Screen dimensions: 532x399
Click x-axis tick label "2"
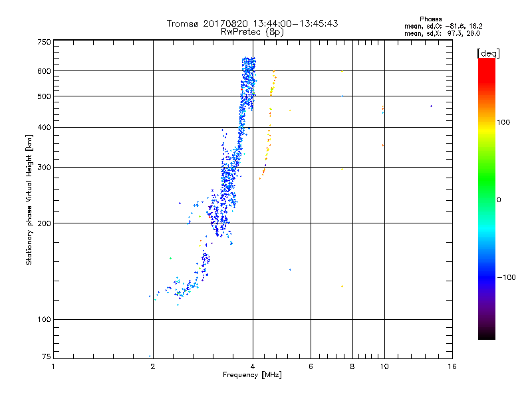click(x=153, y=366)
